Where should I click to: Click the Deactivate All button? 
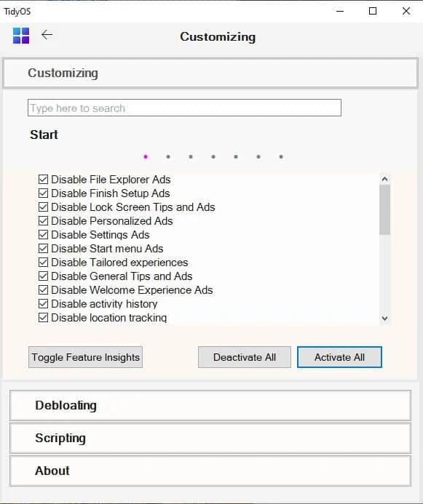point(245,357)
